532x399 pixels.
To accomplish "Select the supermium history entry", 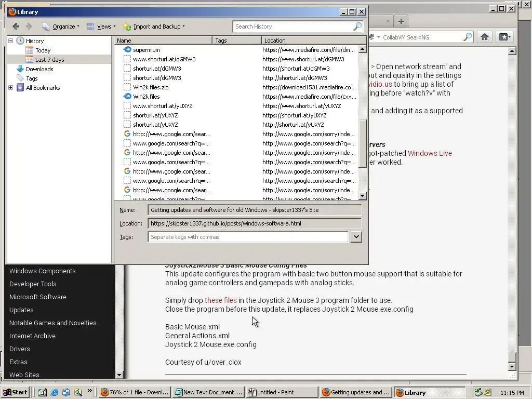I will [146, 50].
